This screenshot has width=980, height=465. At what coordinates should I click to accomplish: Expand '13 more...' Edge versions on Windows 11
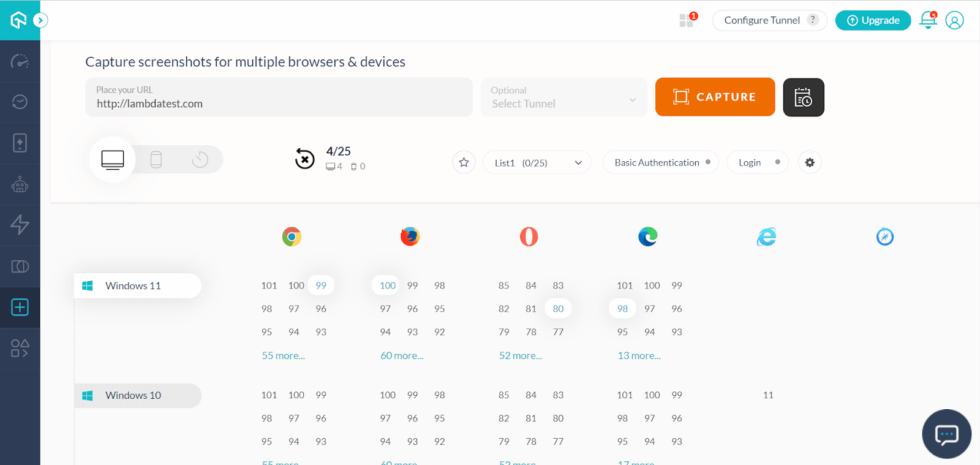[639, 355]
